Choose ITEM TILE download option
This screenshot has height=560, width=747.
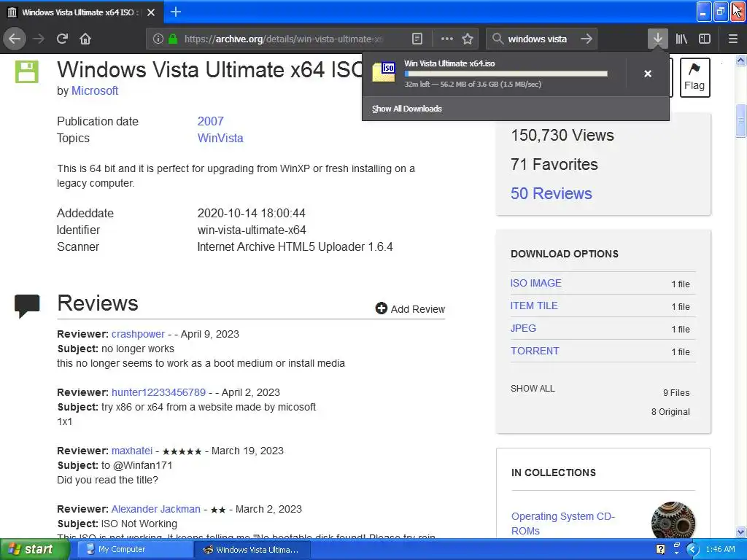pos(534,306)
